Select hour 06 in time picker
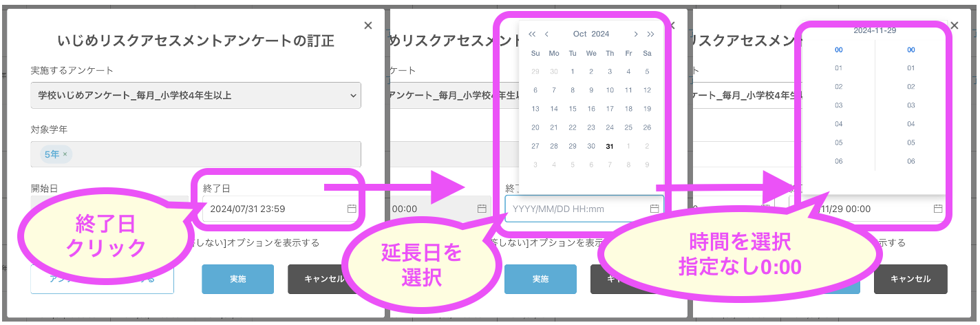The image size is (980, 325). point(838,161)
